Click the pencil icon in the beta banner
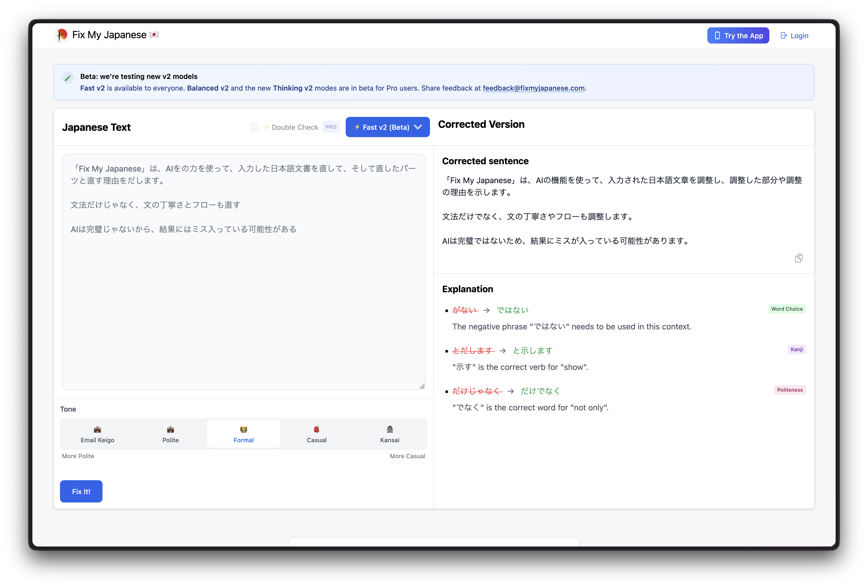 click(x=68, y=78)
